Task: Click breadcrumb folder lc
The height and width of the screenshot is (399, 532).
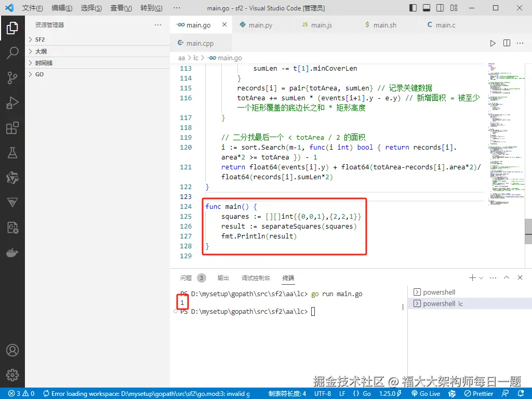Action: (x=196, y=58)
